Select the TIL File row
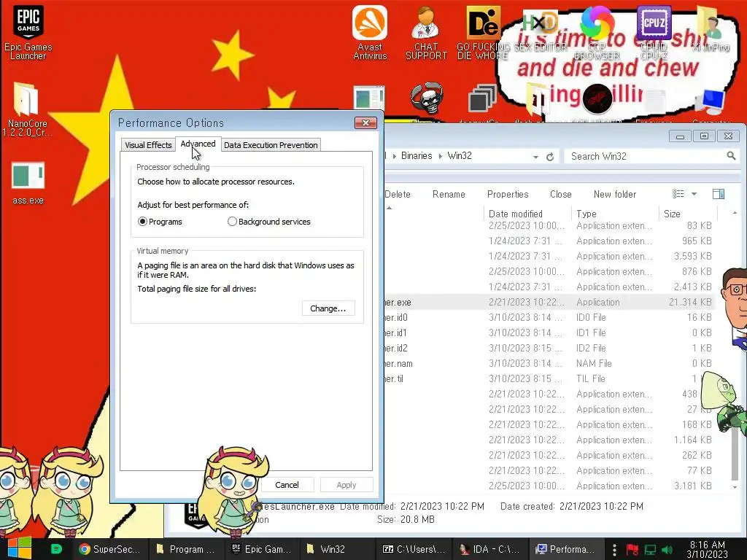Viewport: 747px width, 560px height. (549, 378)
